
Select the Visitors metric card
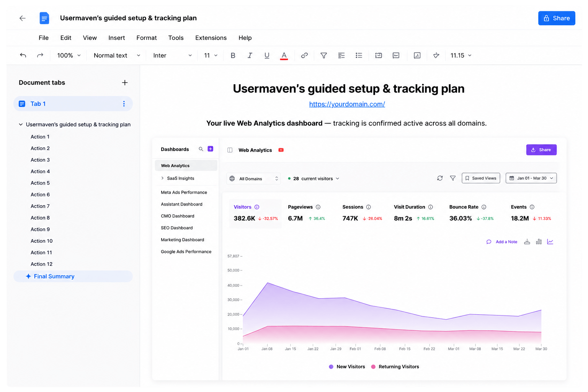click(255, 213)
